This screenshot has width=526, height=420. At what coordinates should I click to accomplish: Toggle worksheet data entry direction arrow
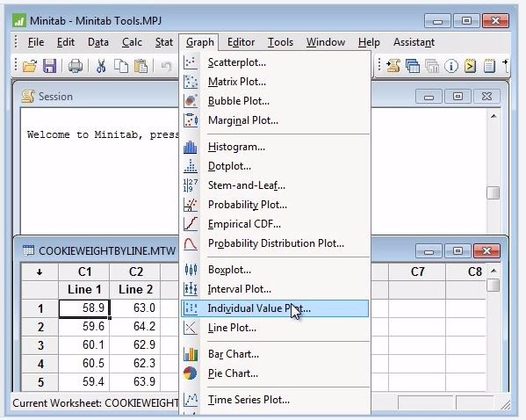[x=40, y=272]
